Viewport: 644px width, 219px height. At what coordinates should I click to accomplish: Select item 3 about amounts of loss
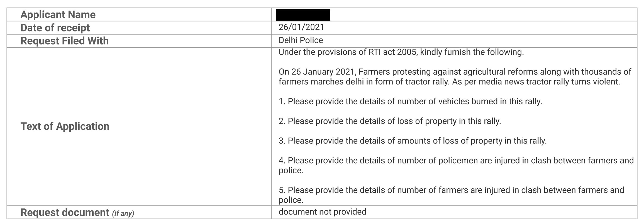pyautogui.click(x=413, y=141)
